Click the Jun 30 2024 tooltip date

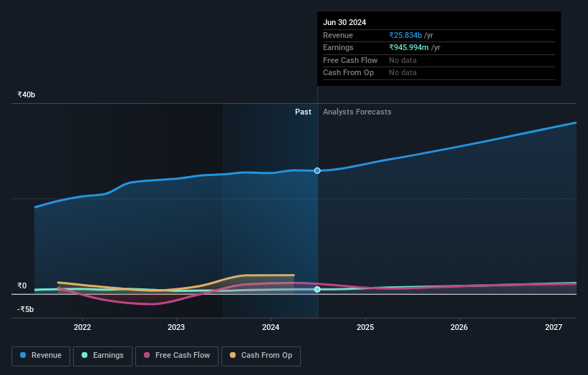(344, 22)
